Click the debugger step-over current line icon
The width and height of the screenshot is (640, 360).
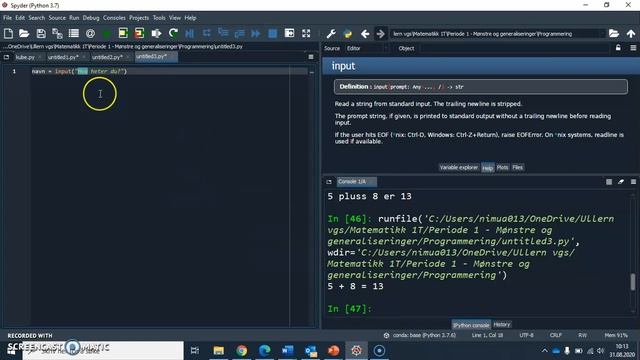[x=207, y=33]
